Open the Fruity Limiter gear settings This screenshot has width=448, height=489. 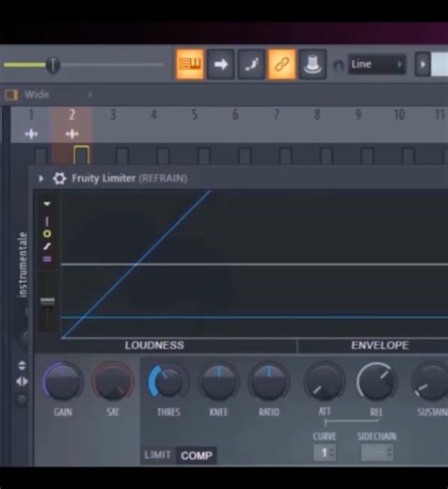pos(59,179)
